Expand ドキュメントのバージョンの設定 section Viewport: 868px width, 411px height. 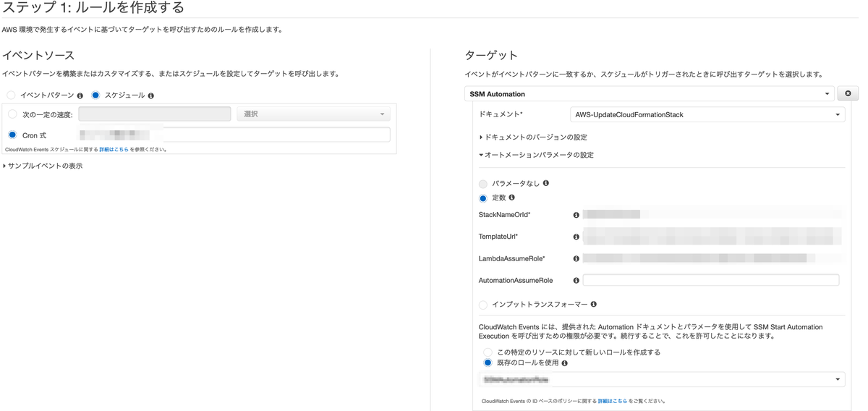coord(533,137)
